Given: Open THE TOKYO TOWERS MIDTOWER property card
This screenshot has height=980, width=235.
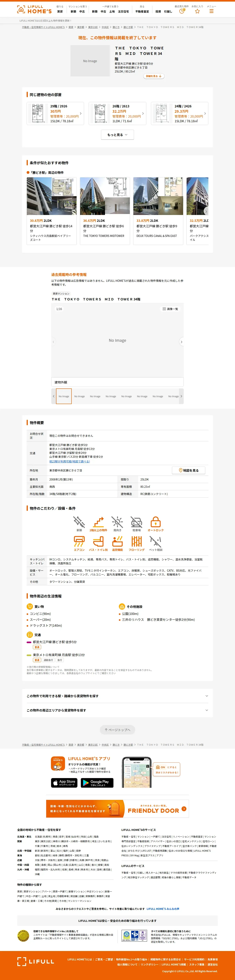Looking at the screenshot, I should click(x=105, y=211).
